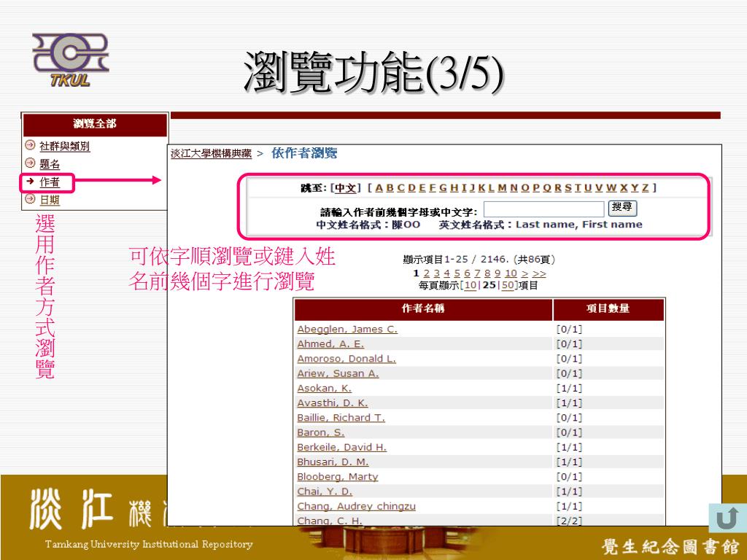Screen dimensions: 747x560
Task: Click the TKUL logo
Action: pyautogui.click(x=71, y=60)
